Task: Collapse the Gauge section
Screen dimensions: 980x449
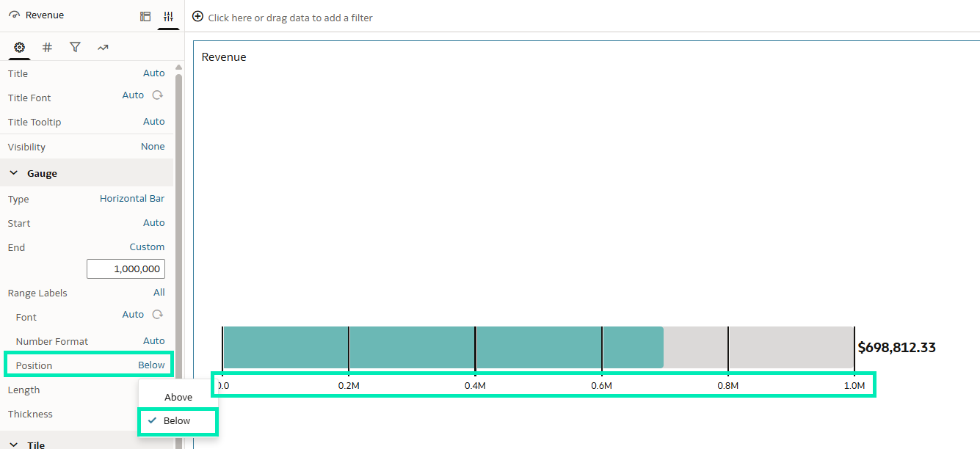Action: (14, 173)
